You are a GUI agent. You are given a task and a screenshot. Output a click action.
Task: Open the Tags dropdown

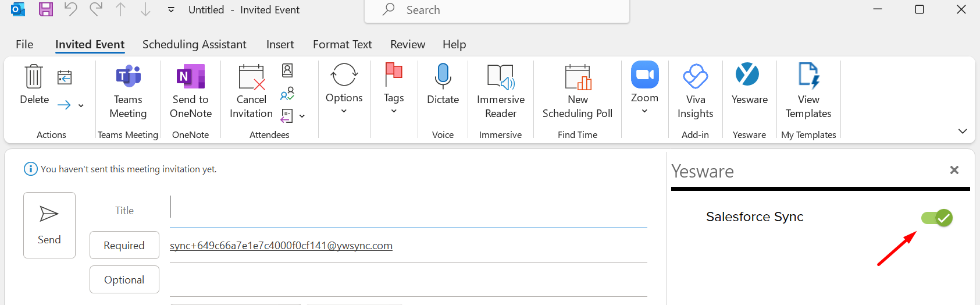tap(394, 111)
